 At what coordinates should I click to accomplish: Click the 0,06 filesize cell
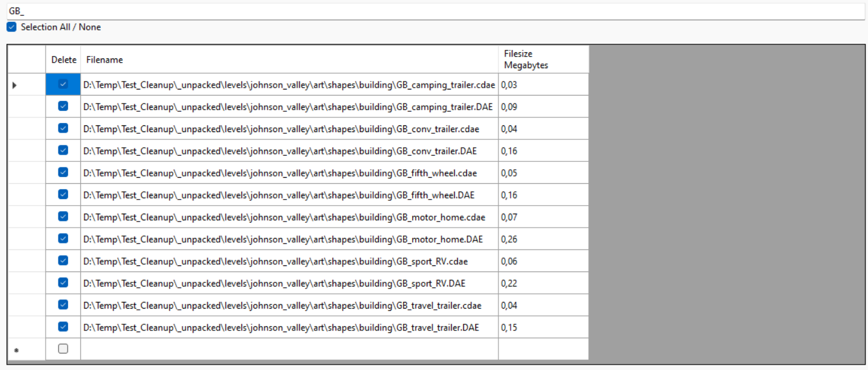[543, 261]
